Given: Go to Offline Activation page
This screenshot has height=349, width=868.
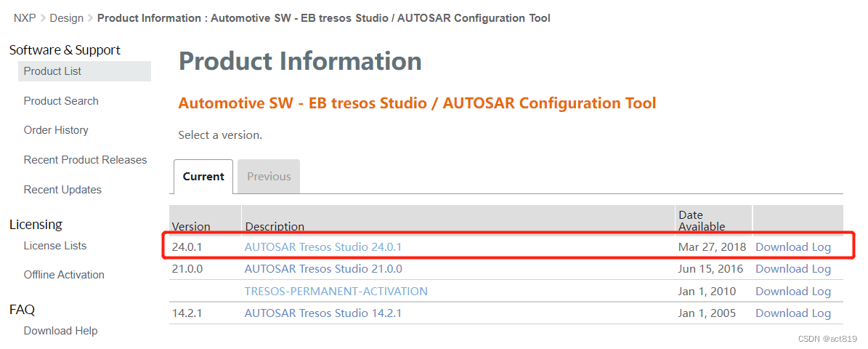Looking at the screenshot, I should click(64, 275).
